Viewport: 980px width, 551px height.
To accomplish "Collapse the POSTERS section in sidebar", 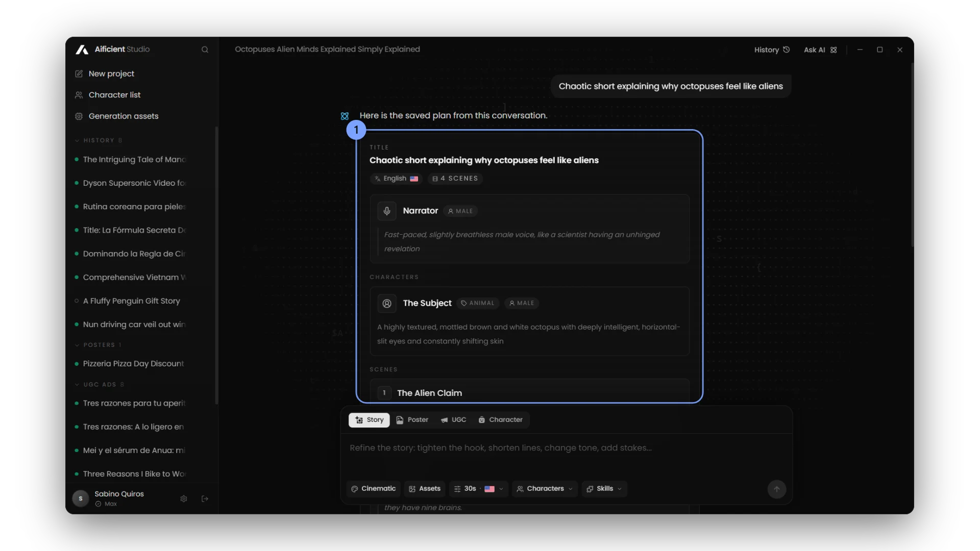I will 98,345.
